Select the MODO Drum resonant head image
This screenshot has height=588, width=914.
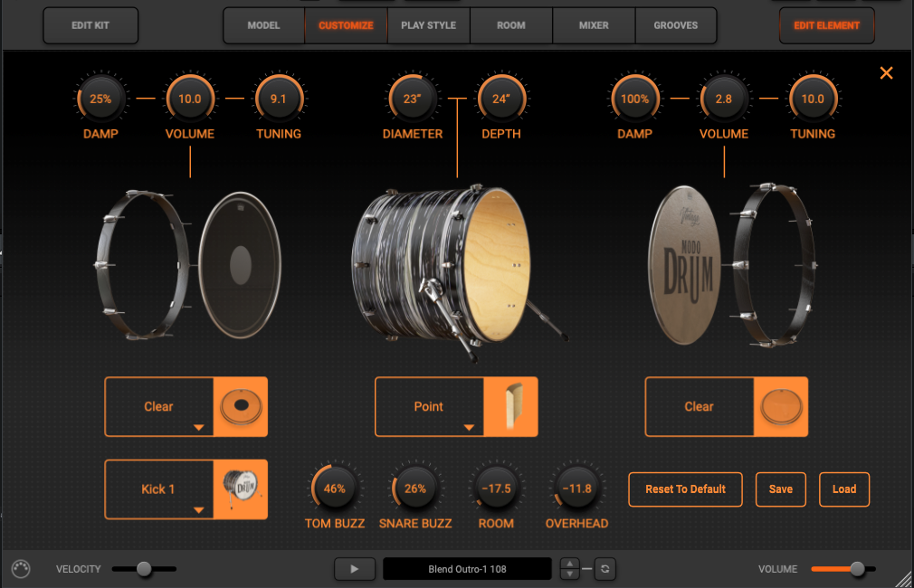tap(685, 265)
